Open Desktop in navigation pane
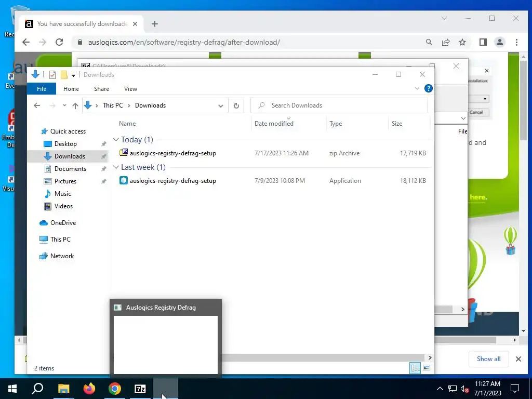This screenshot has width=532, height=399. coord(65,144)
